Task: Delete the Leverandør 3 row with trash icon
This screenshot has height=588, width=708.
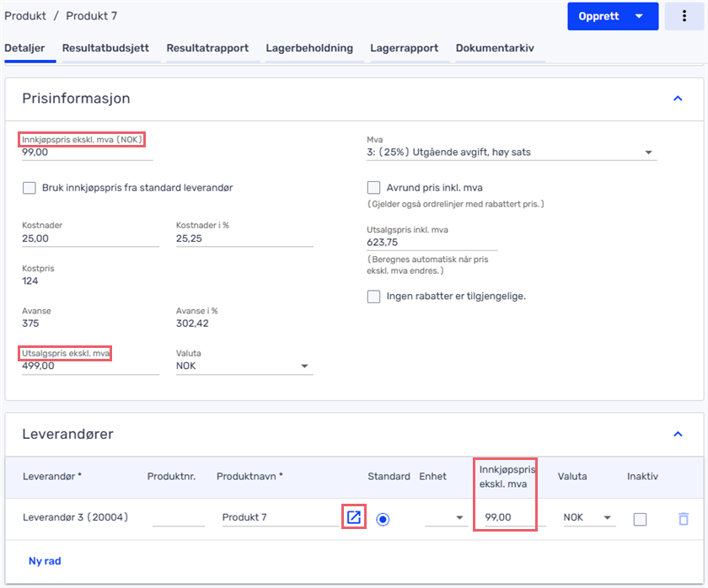Action: (684, 519)
